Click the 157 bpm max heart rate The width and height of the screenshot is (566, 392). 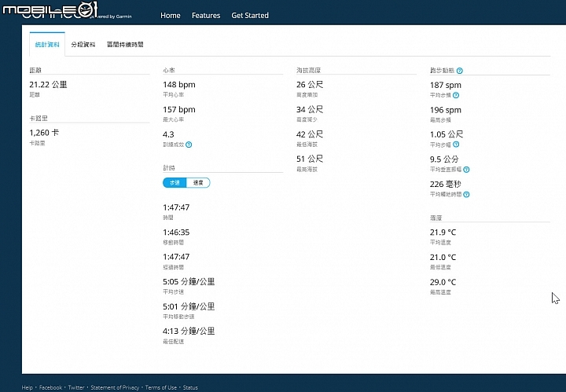[x=179, y=110]
